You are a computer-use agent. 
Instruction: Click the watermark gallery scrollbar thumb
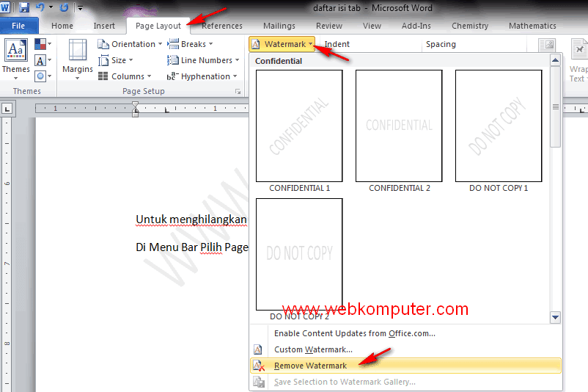(556, 107)
